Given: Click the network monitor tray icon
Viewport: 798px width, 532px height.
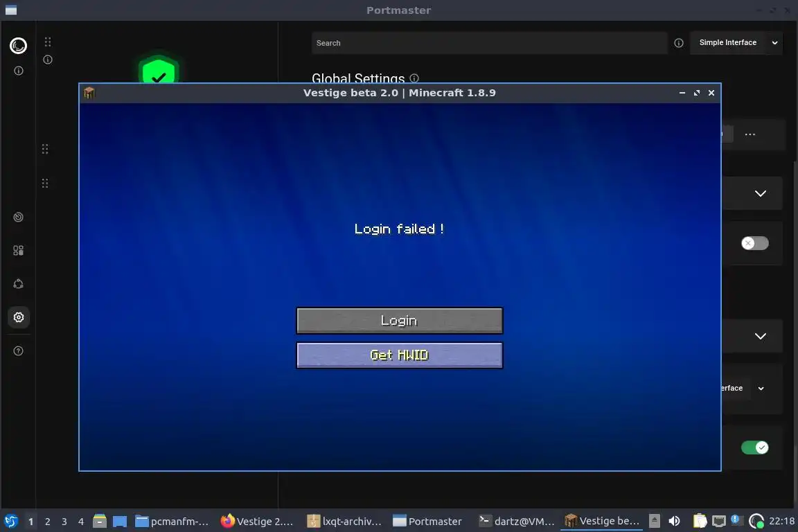Looking at the screenshot, I should pos(718,521).
